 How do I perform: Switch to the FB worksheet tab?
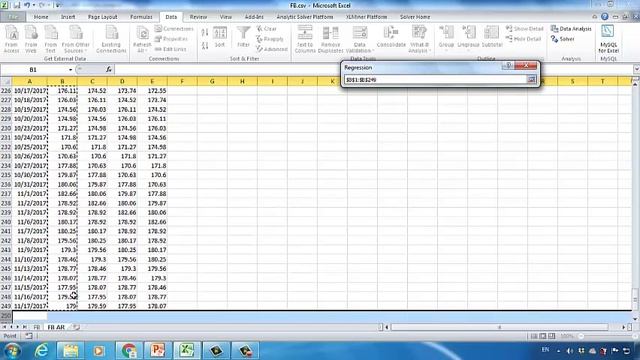click(37, 327)
